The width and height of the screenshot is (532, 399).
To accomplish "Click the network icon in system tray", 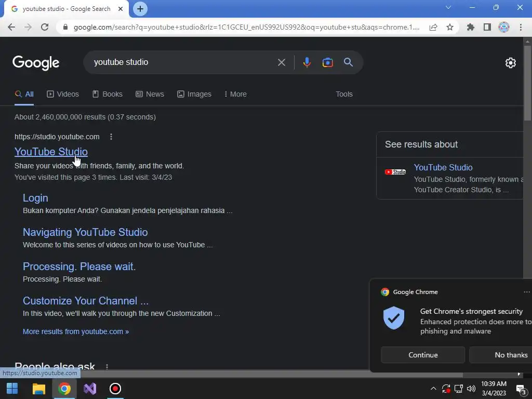I will pos(459,389).
